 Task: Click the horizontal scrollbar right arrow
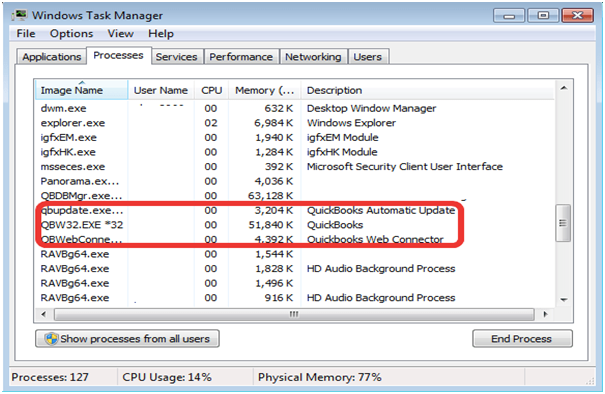click(545, 315)
